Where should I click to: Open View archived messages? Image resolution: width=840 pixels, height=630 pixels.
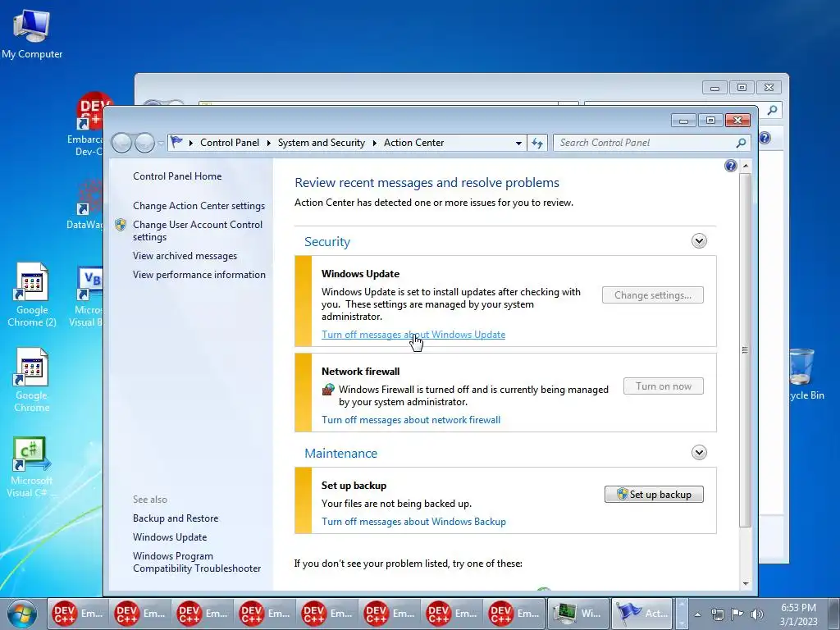click(x=185, y=256)
